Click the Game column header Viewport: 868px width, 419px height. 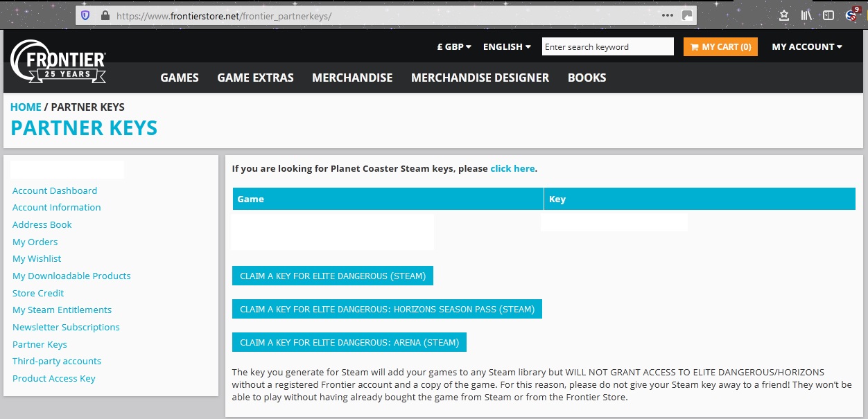388,199
